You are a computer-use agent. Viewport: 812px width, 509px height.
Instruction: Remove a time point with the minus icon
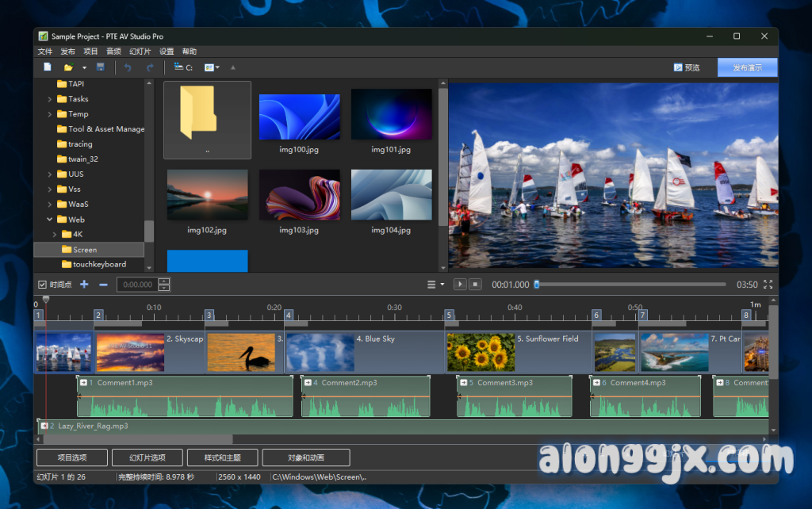click(103, 285)
